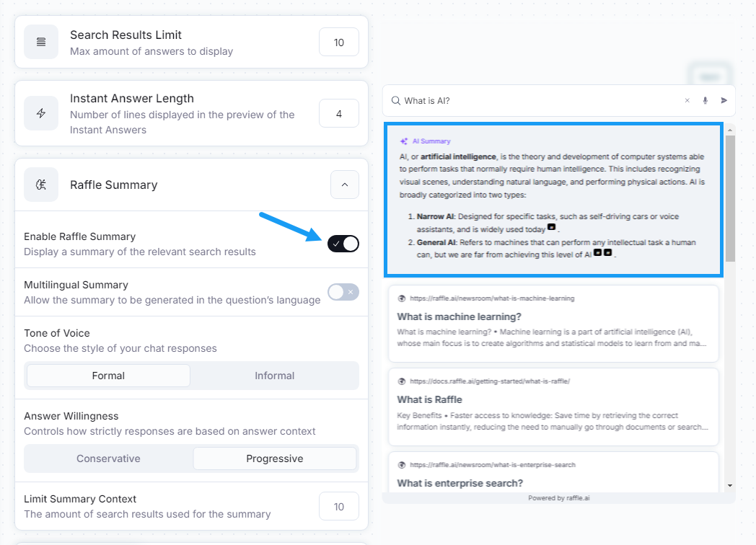The image size is (756, 545).
Task: Click the AI Summary sparkle icon
Action: coord(403,141)
